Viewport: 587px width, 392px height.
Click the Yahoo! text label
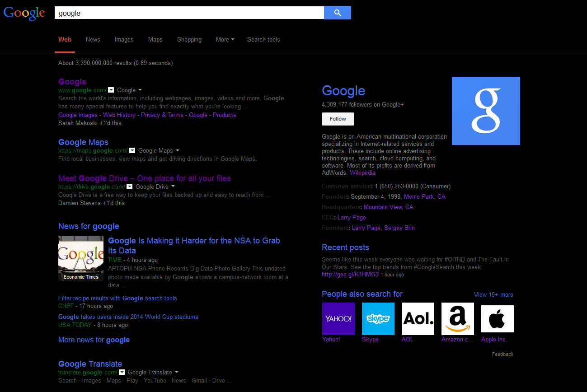tap(331, 339)
